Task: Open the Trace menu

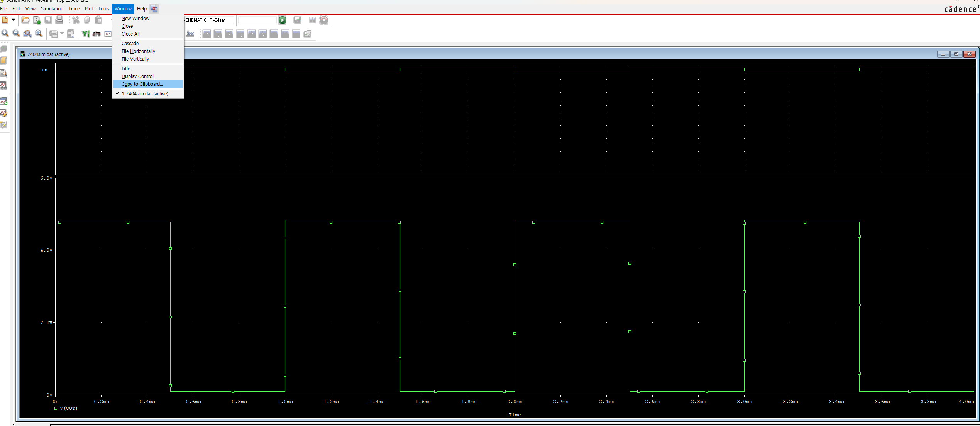Action: tap(74, 8)
